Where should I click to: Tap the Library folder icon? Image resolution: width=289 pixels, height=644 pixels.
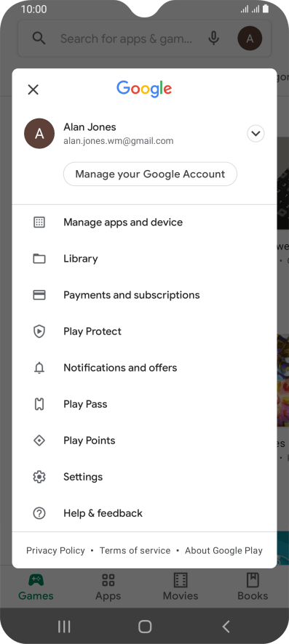pos(39,259)
